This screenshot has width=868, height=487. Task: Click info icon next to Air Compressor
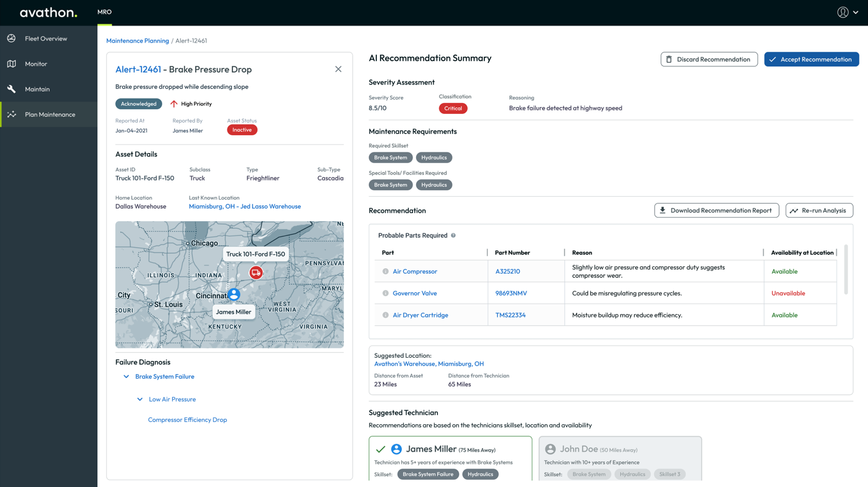click(x=386, y=271)
